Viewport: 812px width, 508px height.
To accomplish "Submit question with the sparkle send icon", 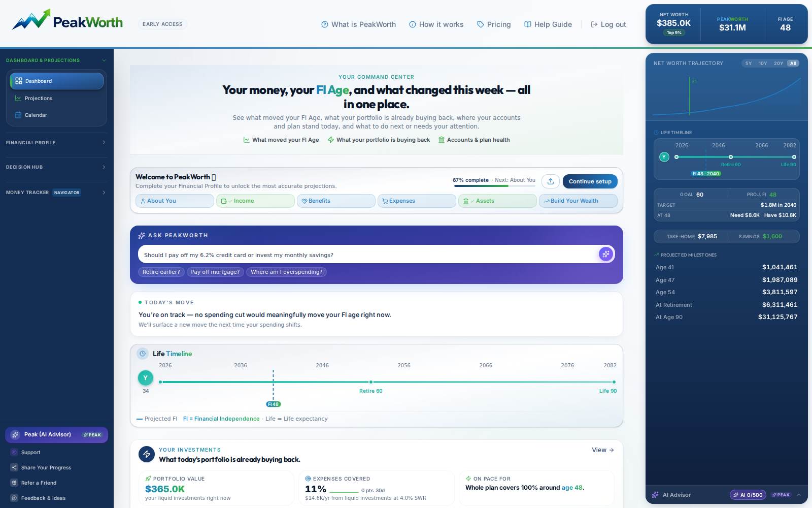I will pos(605,254).
